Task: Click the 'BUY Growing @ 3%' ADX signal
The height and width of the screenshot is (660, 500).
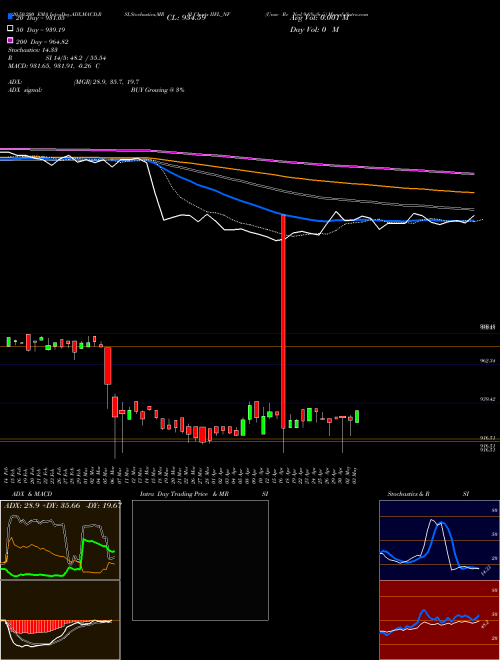Action: [x=157, y=90]
